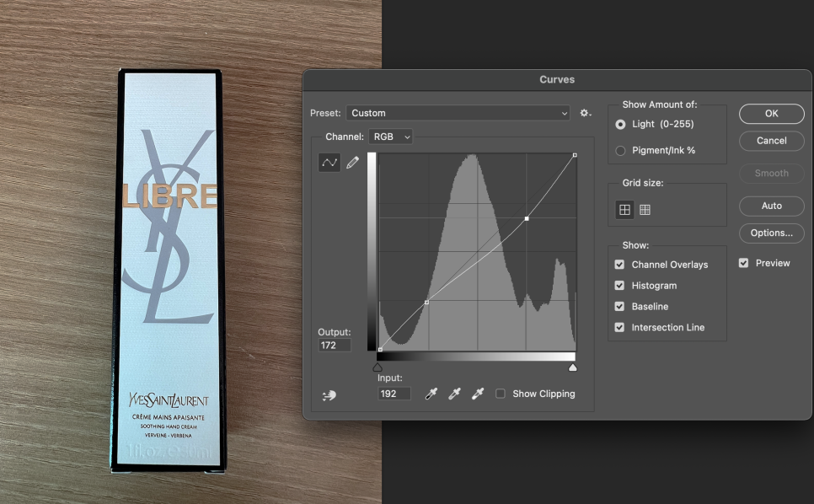814x504 pixels.
Task: Click the Curves dialog title bar
Action: tap(557, 80)
